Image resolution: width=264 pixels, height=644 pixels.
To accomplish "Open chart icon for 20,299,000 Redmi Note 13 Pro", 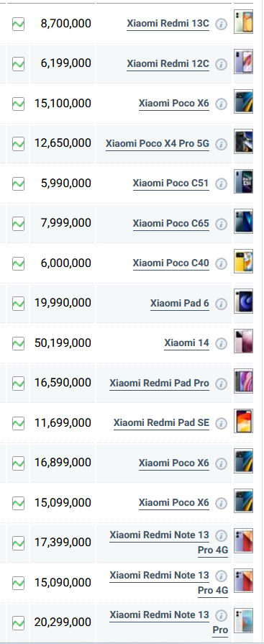I will (x=18, y=623).
